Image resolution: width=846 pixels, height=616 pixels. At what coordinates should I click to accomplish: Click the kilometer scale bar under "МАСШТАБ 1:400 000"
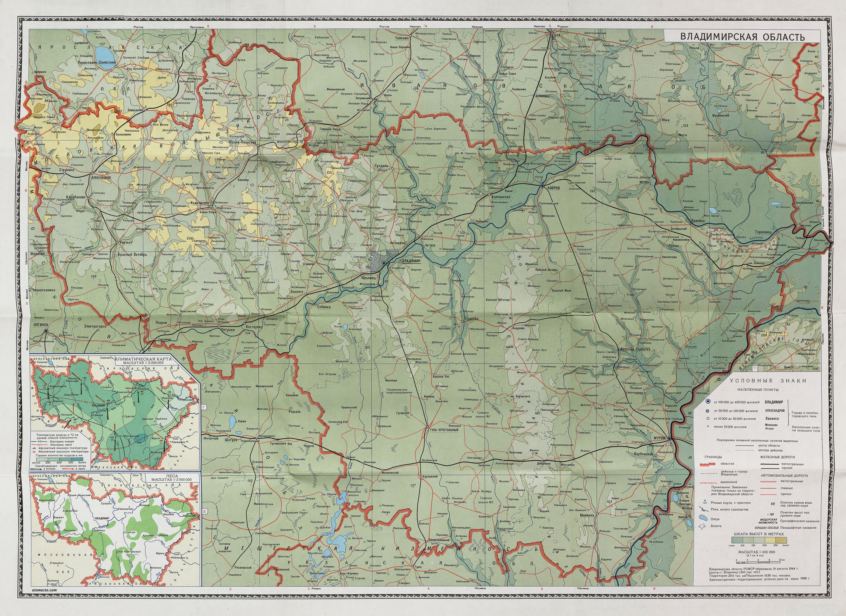758,563
